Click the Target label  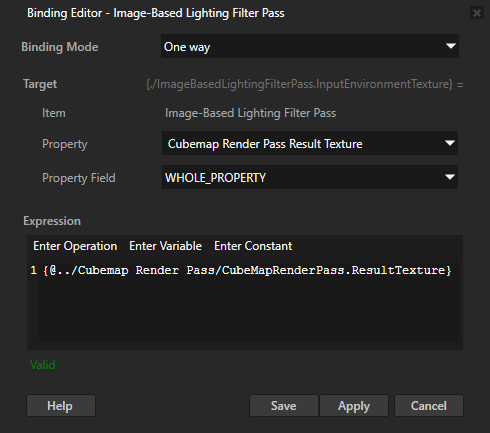point(40,84)
